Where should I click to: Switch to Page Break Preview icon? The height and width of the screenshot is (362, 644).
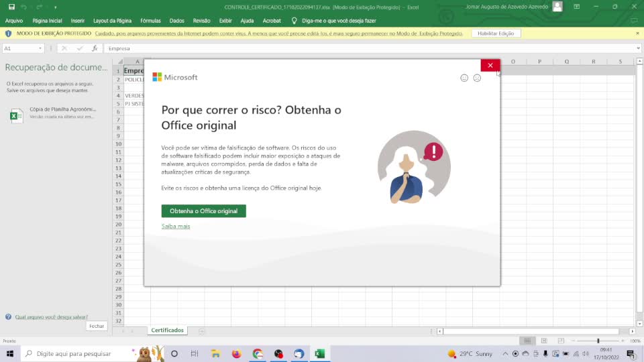click(561, 341)
